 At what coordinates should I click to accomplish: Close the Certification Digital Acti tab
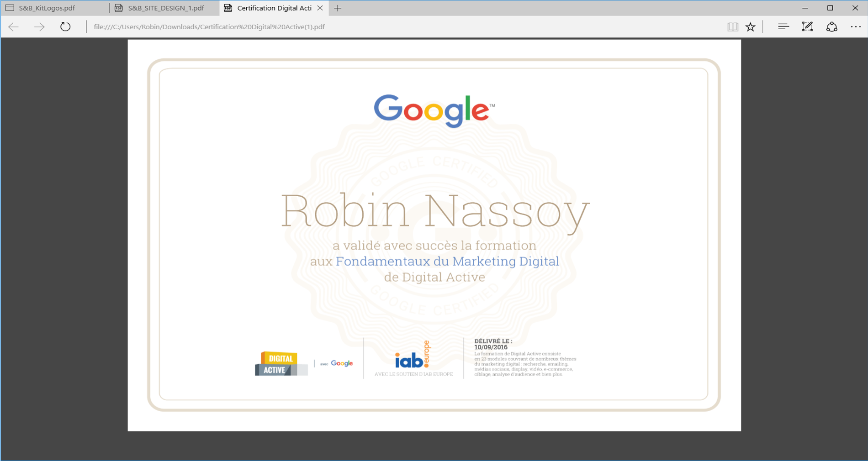320,8
